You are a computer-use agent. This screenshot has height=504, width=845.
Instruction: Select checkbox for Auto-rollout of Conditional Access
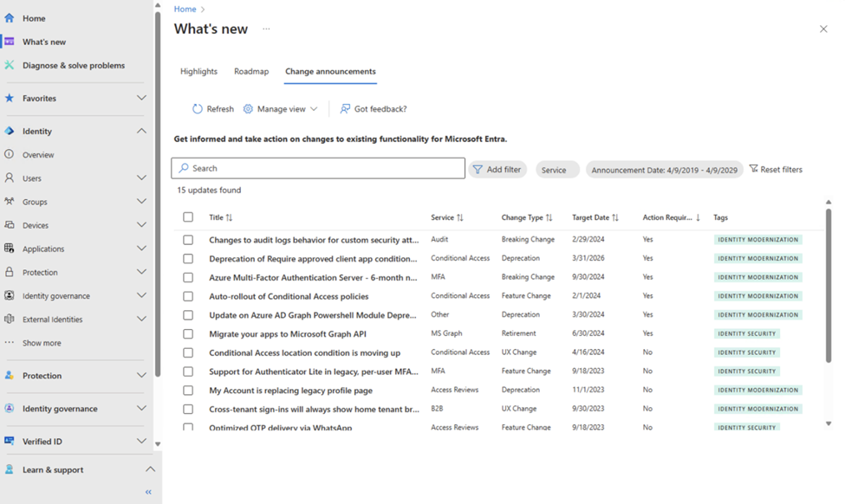tap(188, 296)
